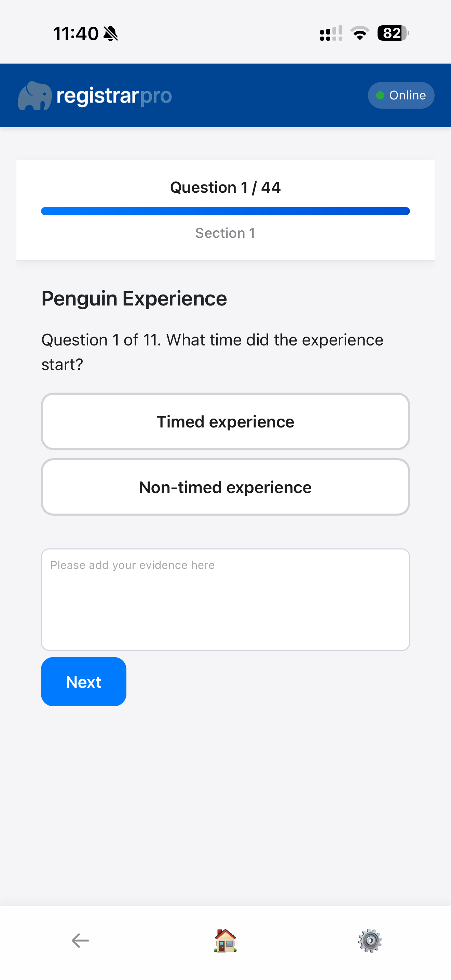The width and height of the screenshot is (451, 980).
Task: Tap the Penguin Experience heading
Action: coord(134,298)
